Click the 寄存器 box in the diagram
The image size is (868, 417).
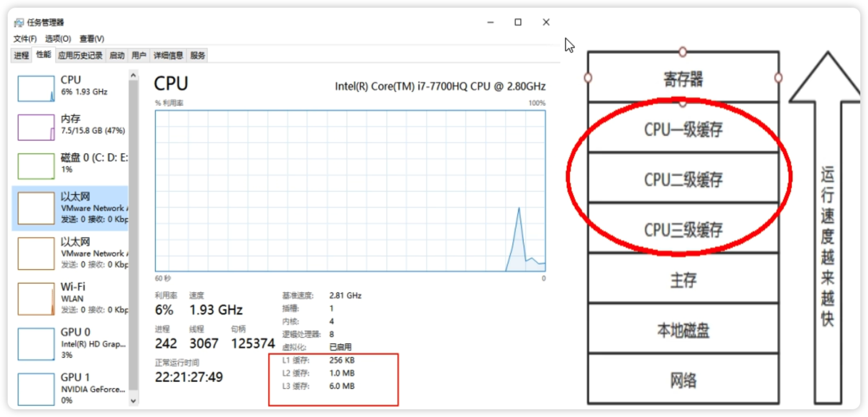coord(683,77)
